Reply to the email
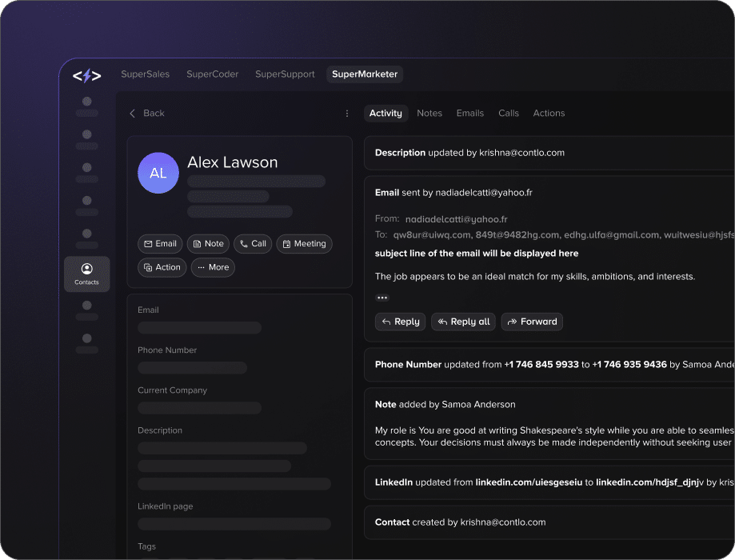735x560 pixels. pos(400,322)
